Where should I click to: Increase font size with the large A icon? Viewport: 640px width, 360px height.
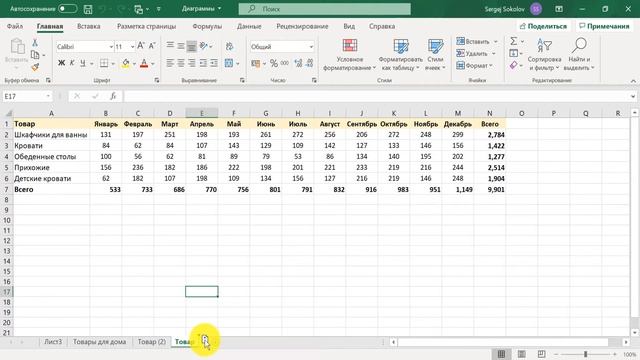coord(141,46)
